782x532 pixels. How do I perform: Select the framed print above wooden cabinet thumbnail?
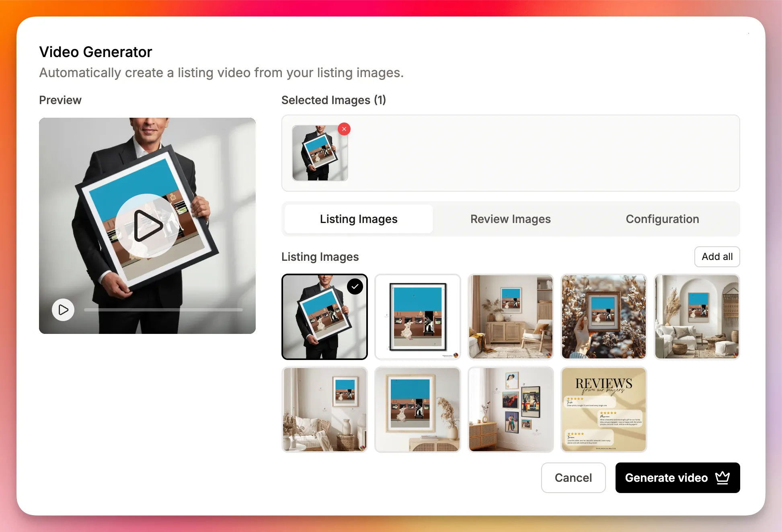[x=511, y=317]
